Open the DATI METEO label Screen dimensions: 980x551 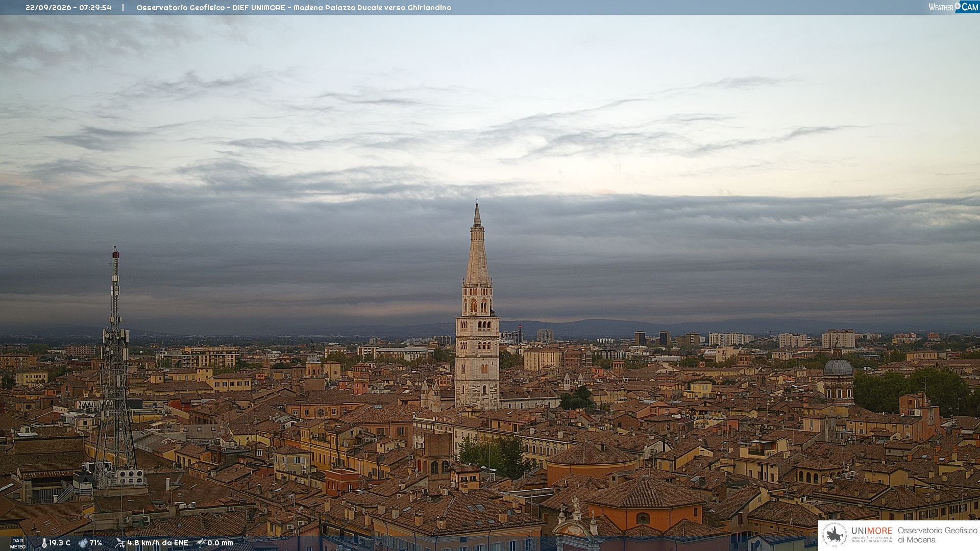coord(18,543)
